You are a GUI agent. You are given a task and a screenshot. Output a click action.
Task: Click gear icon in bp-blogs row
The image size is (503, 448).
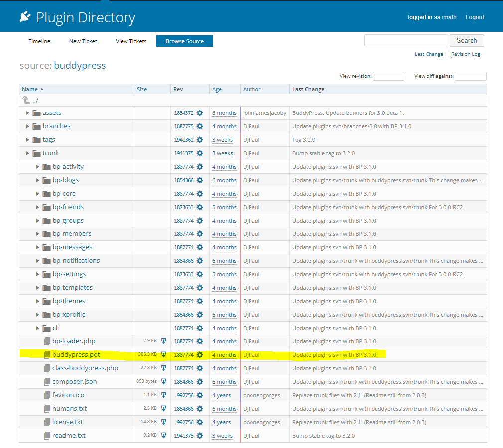(x=200, y=180)
